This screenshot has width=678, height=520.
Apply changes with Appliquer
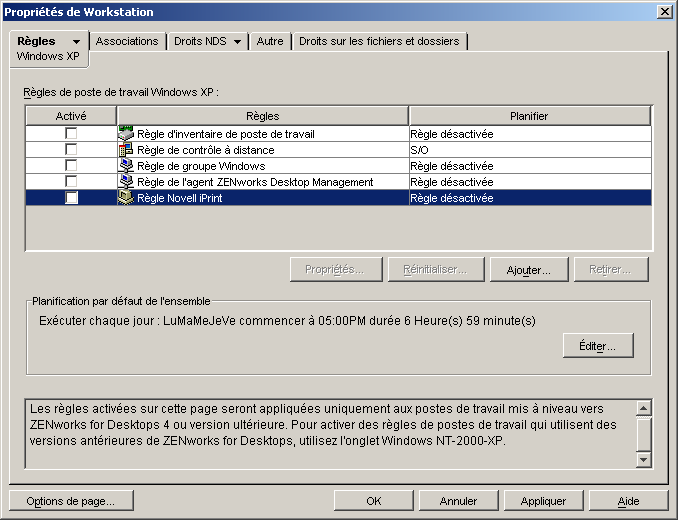(544, 501)
